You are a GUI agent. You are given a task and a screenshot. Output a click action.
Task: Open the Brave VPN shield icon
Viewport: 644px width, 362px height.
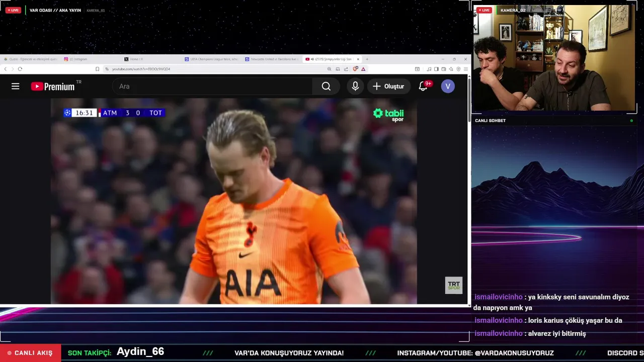(x=458, y=69)
